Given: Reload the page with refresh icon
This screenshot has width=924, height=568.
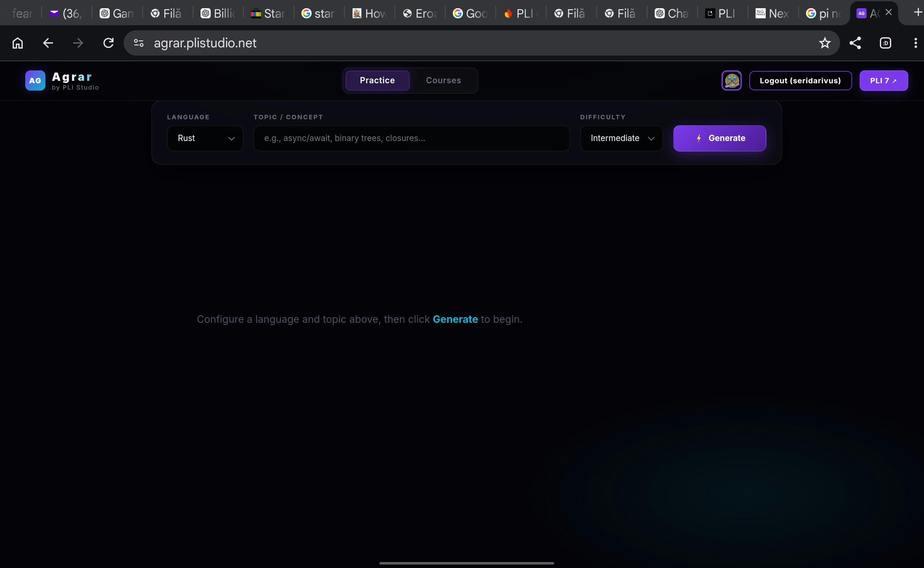Looking at the screenshot, I should click(x=108, y=43).
